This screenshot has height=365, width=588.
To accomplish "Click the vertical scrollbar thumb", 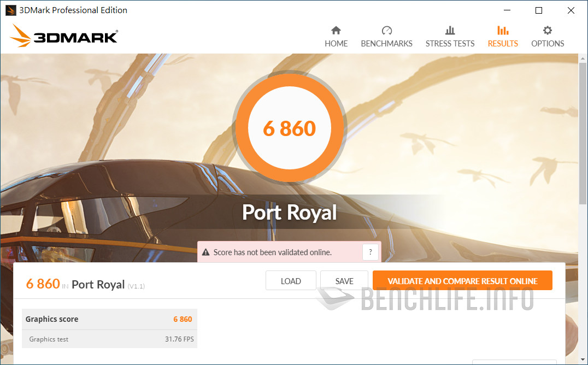I will point(583,133).
